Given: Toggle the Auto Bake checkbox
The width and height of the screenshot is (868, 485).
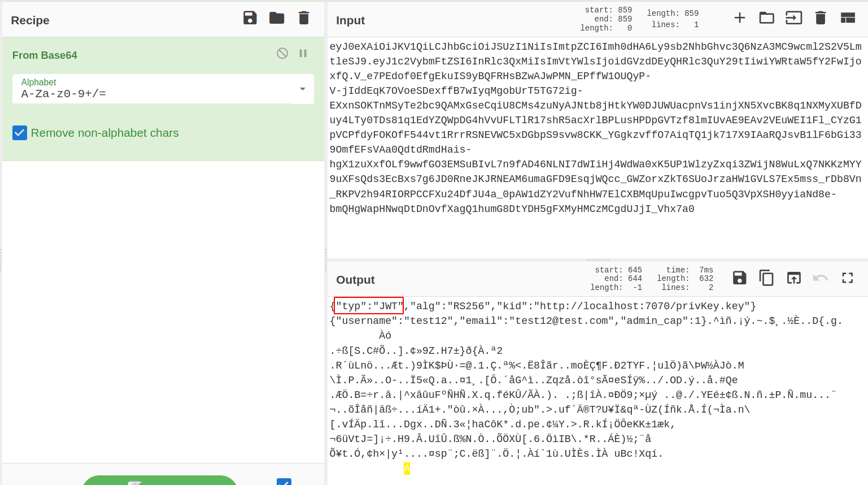Looking at the screenshot, I should coord(284,482).
